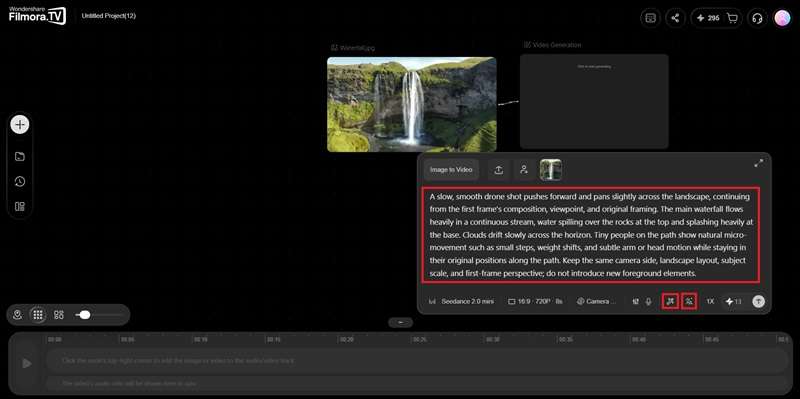Click inside the drone shot prompt text box
Viewport: 800px width, 399px height.
click(591, 235)
